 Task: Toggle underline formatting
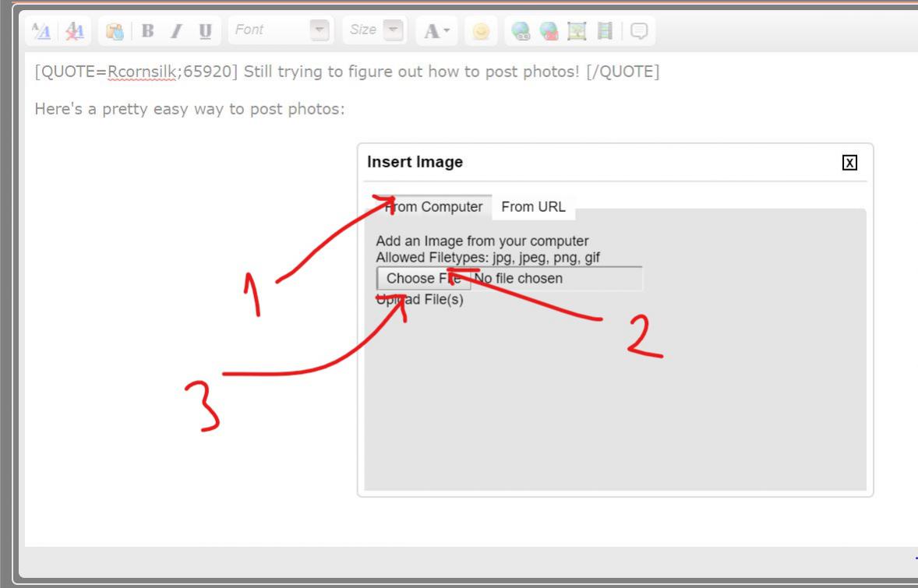pos(205,31)
